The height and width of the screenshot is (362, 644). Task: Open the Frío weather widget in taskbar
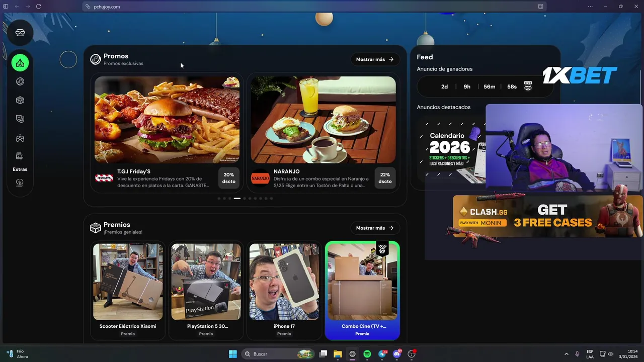point(17,354)
